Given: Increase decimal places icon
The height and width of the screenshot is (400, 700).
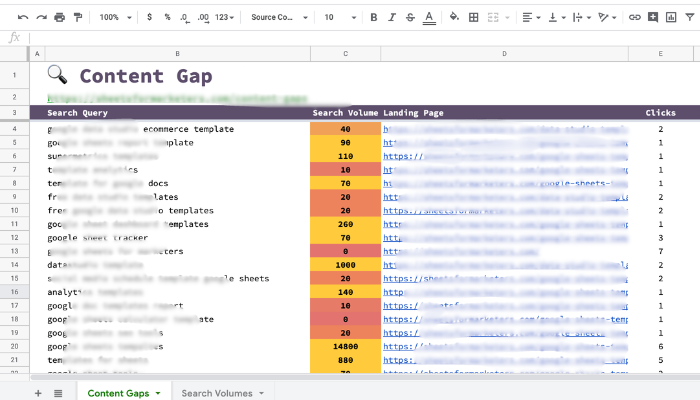Looking at the screenshot, I should pos(203,17).
